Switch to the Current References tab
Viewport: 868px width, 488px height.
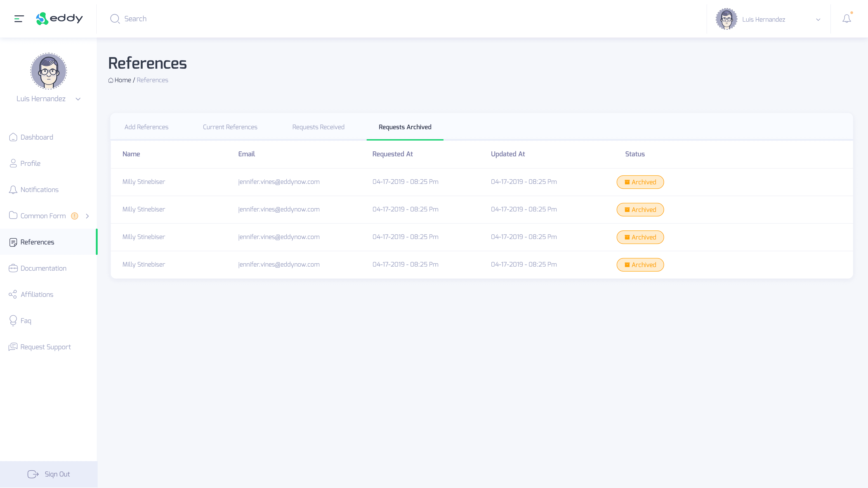pos(230,127)
